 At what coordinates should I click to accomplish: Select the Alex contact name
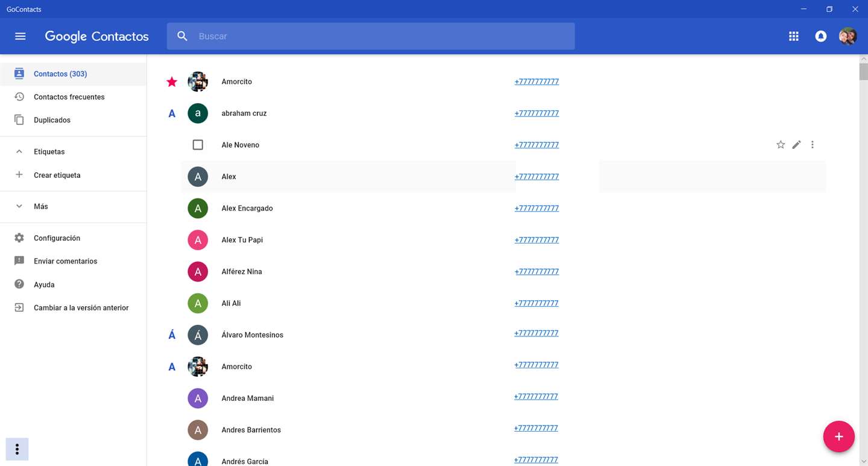tap(229, 177)
